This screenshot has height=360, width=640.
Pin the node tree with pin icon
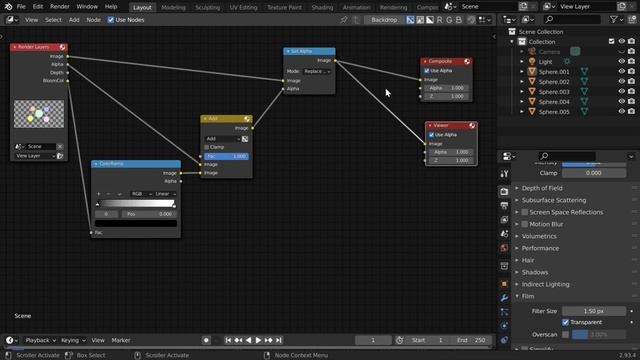pos(344,20)
